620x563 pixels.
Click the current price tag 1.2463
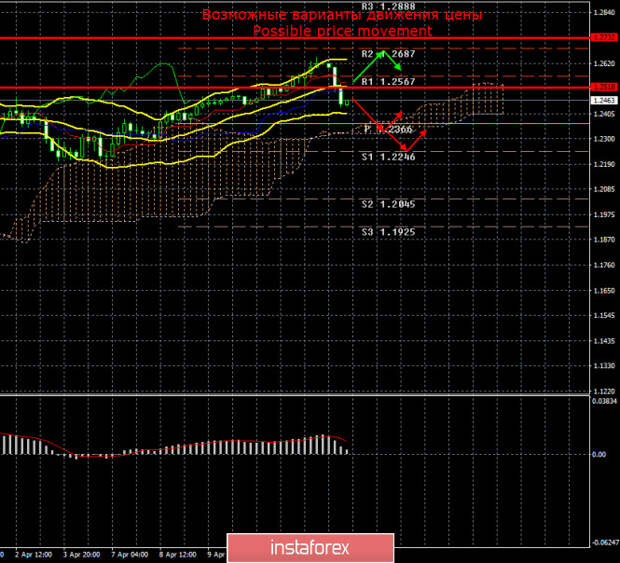[603, 100]
